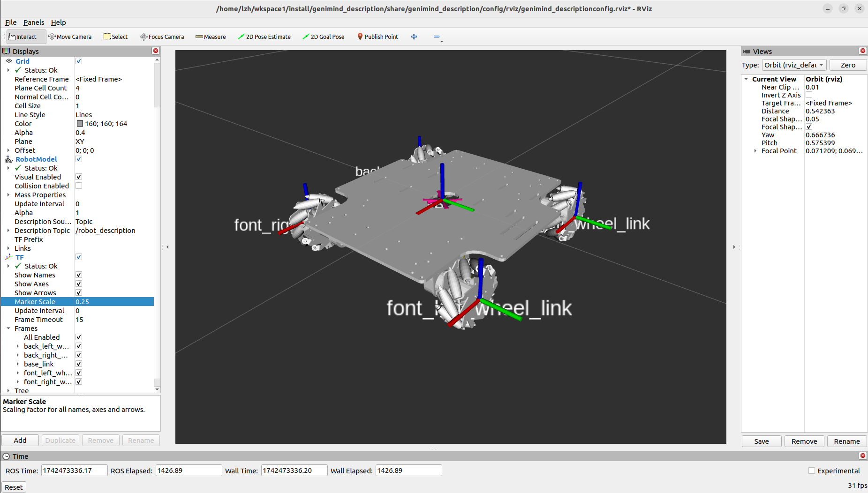Click the Focus Camera tool
The height and width of the screenshot is (493, 868).
[x=162, y=37]
